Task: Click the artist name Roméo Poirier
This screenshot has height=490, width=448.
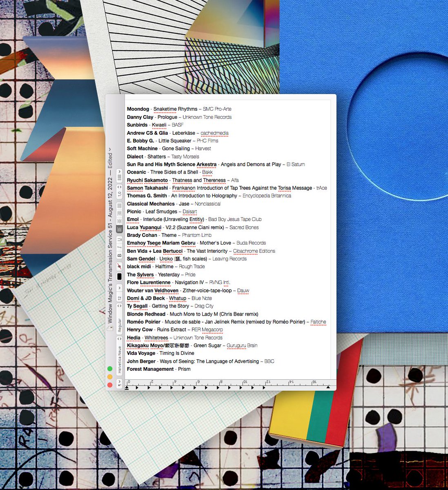Action: 144,322
